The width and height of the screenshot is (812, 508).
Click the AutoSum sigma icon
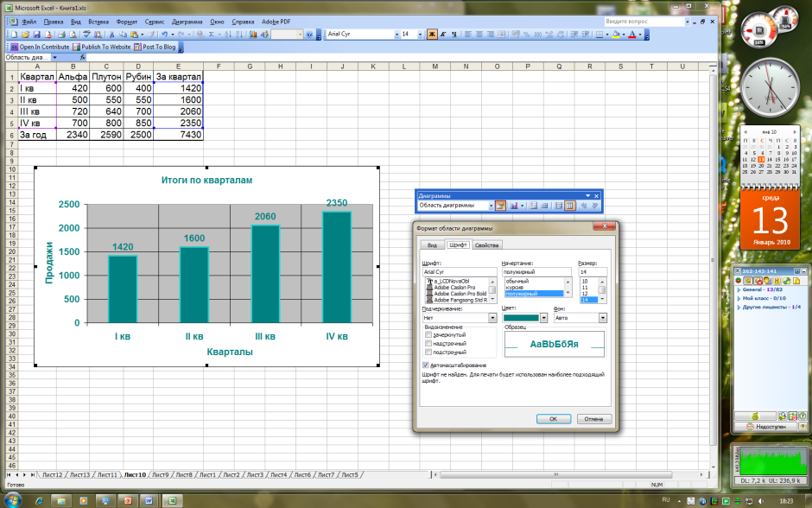(212, 35)
